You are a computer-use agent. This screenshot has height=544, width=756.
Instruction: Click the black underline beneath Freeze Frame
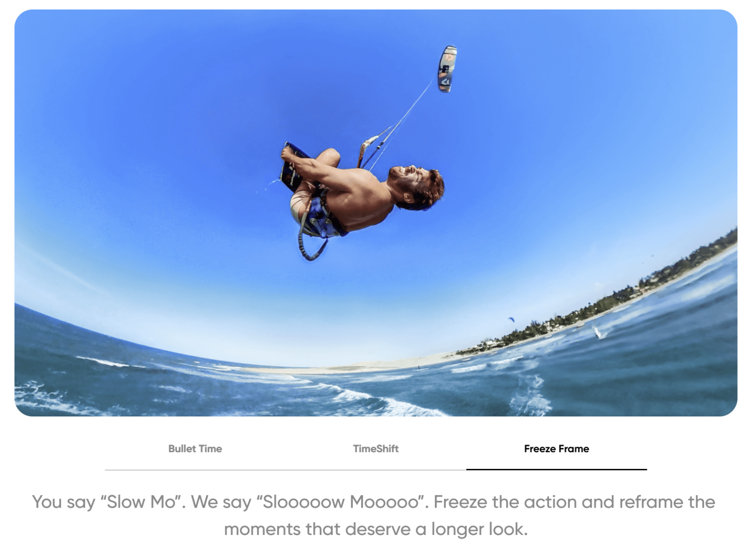tap(556, 469)
